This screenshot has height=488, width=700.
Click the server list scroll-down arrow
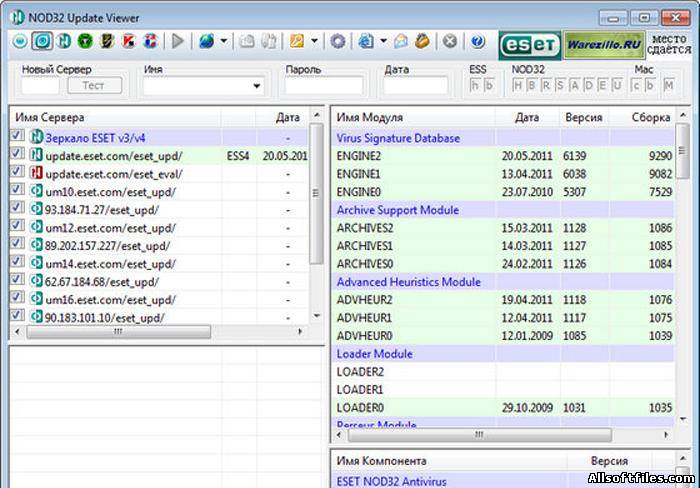click(317, 316)
